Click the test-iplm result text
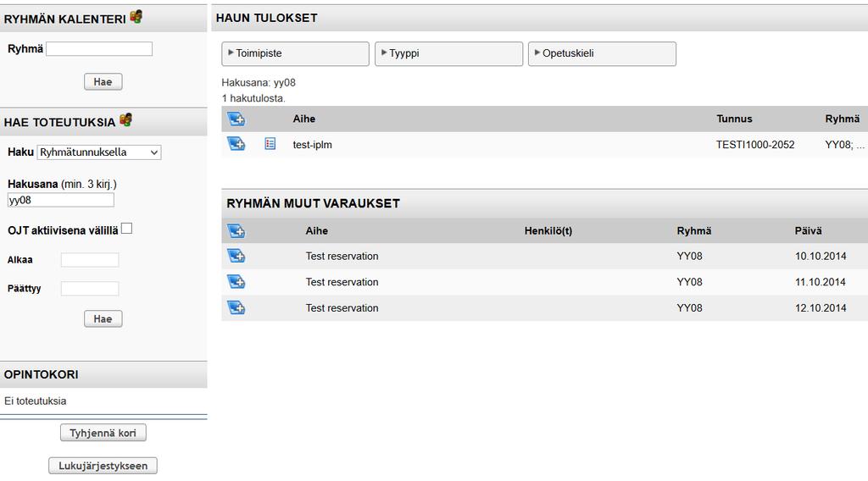 coord(312,145)
